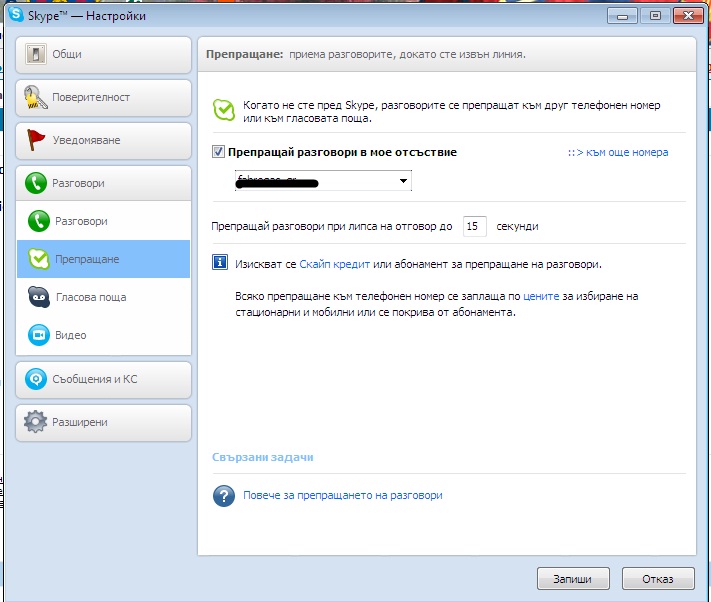The image size is (711, 602).
Task: Click the Отказ button
Action: point(658,578)
